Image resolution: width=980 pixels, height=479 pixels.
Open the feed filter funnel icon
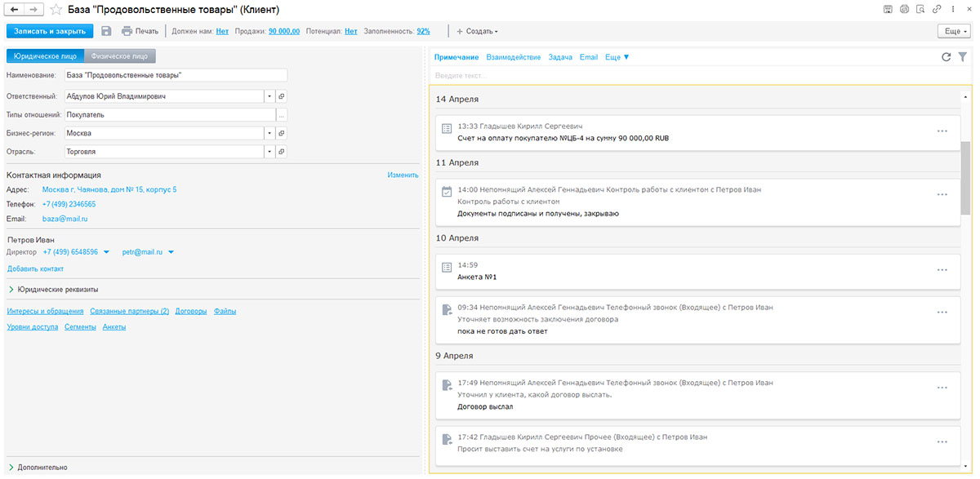(962, 57)
